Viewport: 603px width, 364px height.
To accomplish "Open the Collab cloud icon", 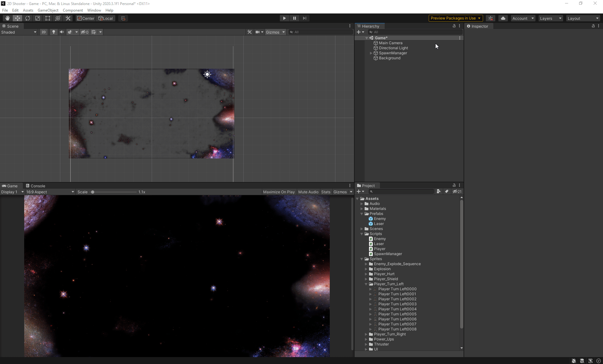I will pyautogui.click(x=503, y=18).
